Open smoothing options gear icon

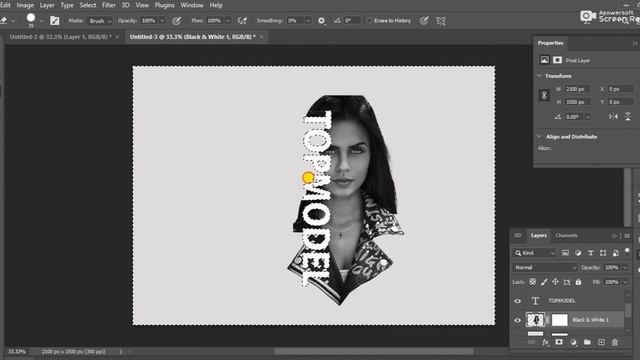[x=322, y=20]
